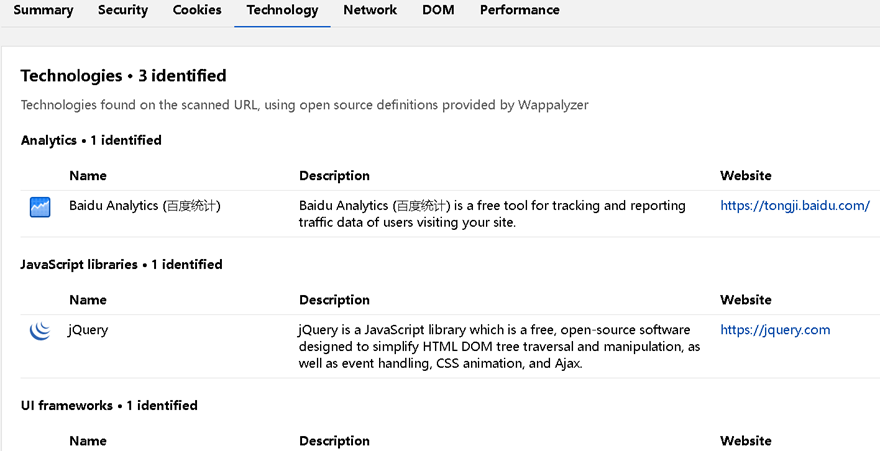This screenshot has height=451, width=880.
Task: Click the Technologies 3 identified heading
Action: tap(123, 76)
